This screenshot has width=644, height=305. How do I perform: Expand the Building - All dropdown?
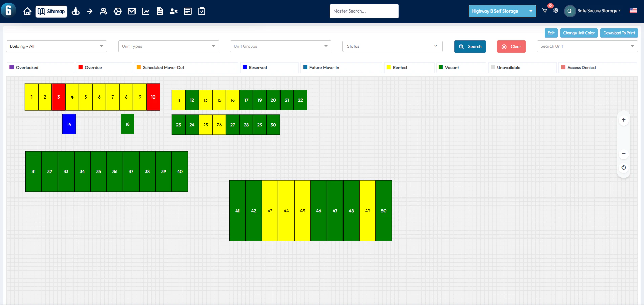(56, 46)
